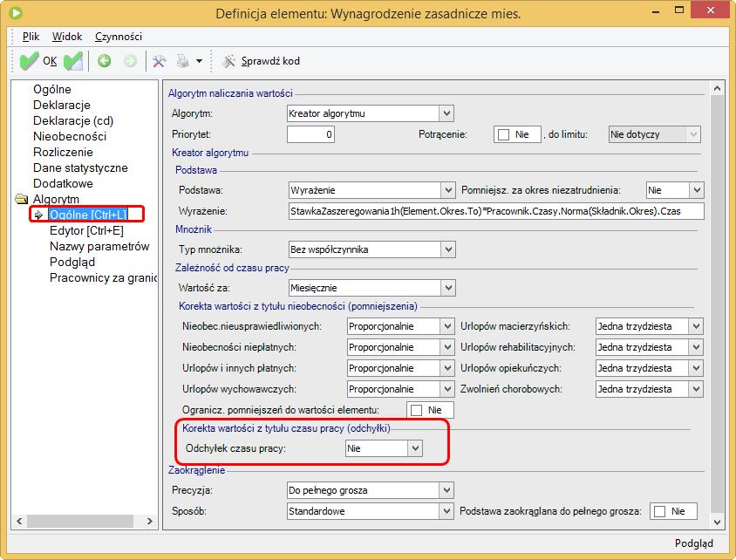This screenshot has height=560, width=736.
Task: Click the printer icon in toolbar
Action: 182,61
